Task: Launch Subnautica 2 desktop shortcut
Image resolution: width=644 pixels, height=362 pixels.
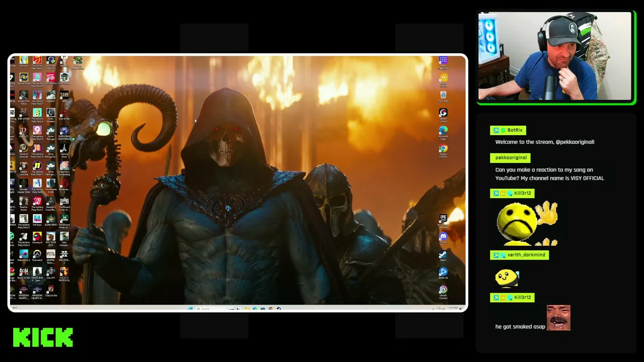Action: pos(24,255)
